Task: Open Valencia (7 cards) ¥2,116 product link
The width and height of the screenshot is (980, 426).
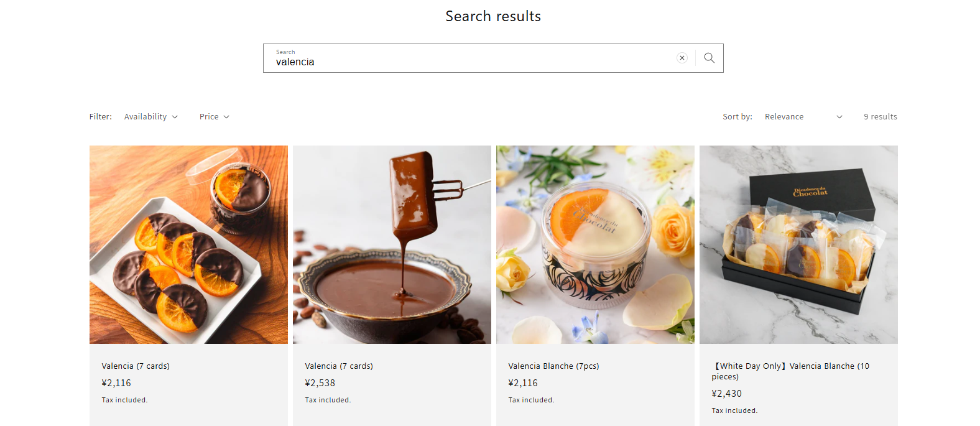Action: point(136,366)
